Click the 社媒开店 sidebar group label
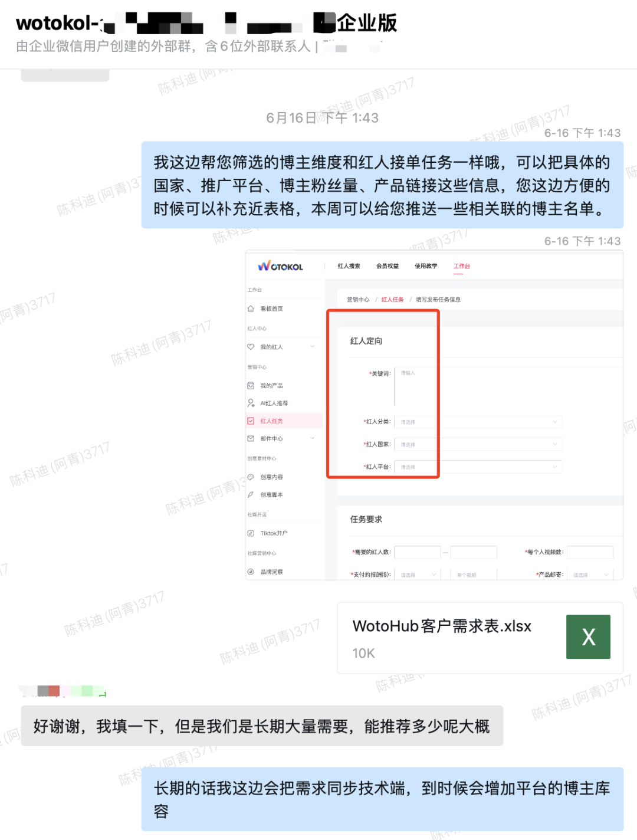637x840 pixels. 257,515
